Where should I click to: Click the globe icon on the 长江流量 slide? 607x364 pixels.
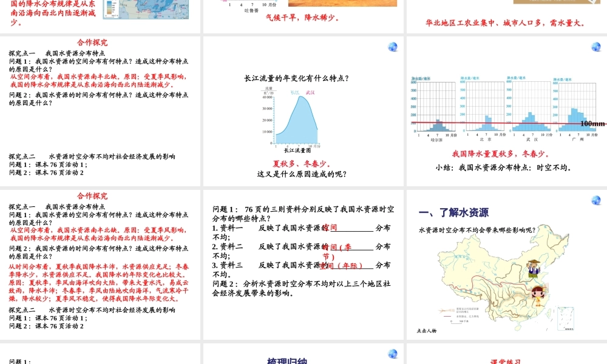(x=393, y=47)
